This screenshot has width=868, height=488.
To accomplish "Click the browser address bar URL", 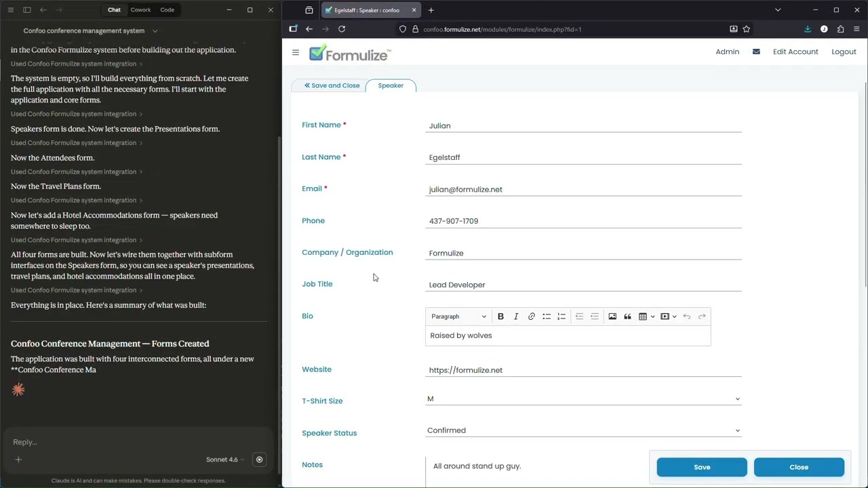I will [502, 29].
